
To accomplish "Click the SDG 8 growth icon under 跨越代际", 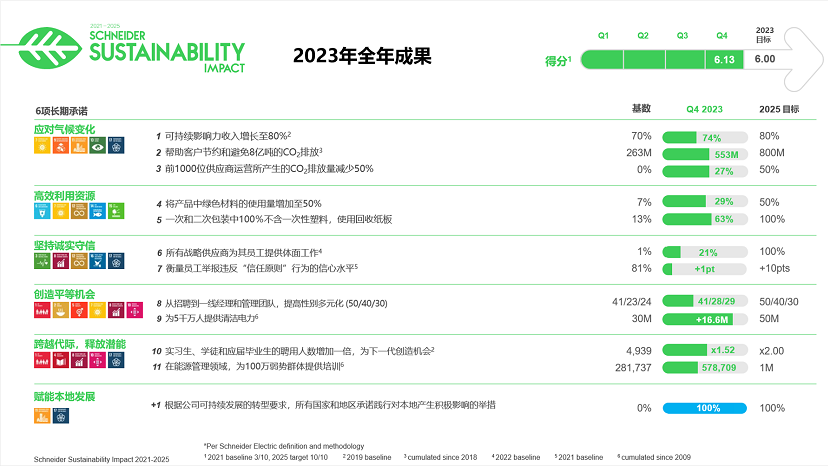I will point(79,360).
